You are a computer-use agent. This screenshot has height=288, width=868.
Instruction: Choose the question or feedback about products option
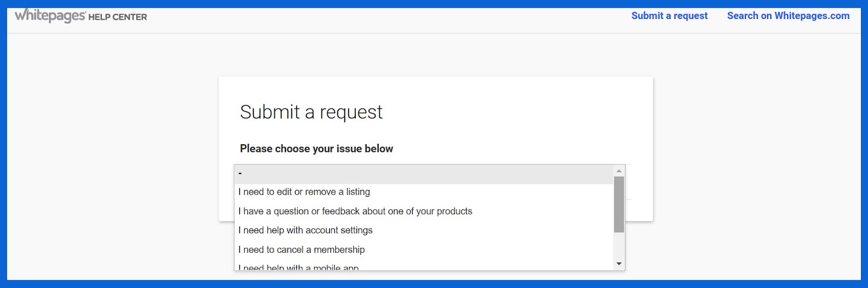coord(355,212)
